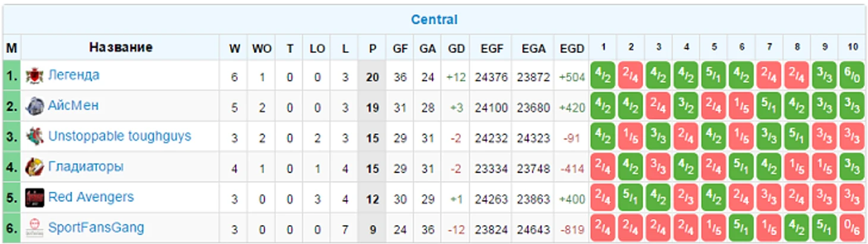This screenshot has width=868, height=244.
Task: Click the Central division title
Action: coord(434,20)
